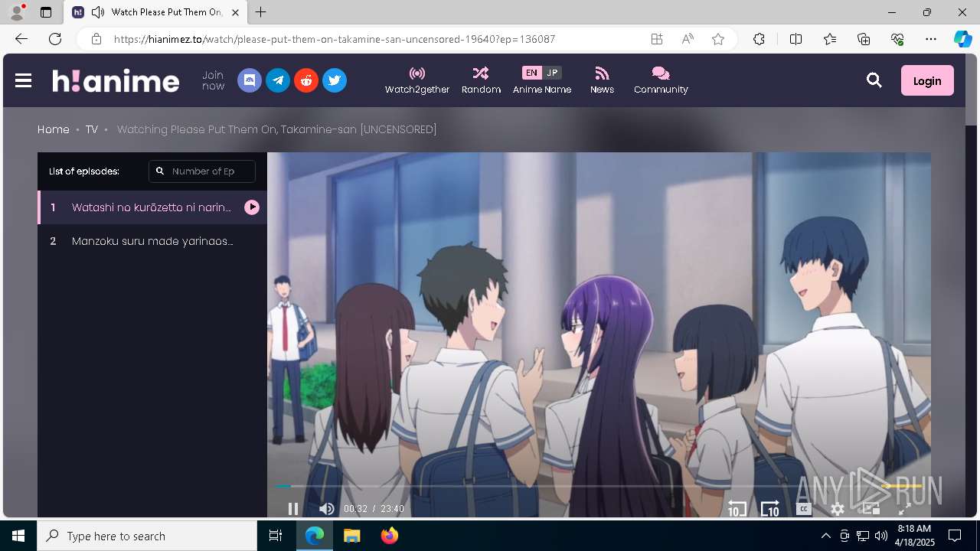Pick a Random anime
Image resolution: width=980 pixels, height=551 pixels.
[x=481, y=80]
